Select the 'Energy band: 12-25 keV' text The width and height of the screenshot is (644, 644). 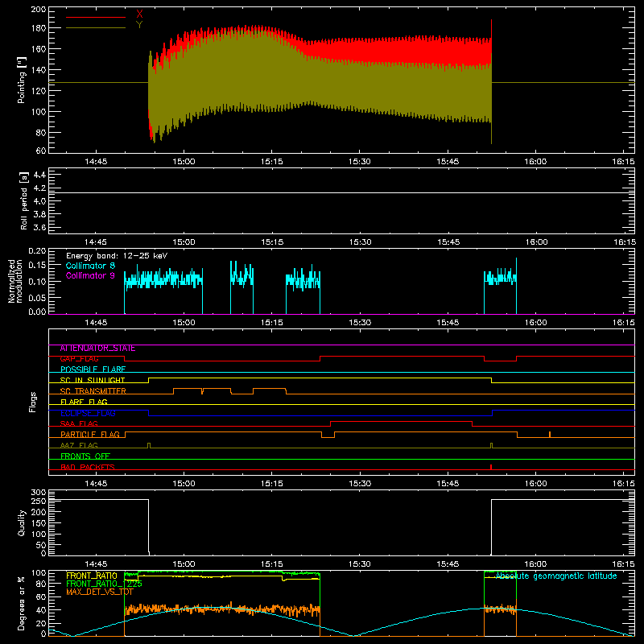point(117,256)
